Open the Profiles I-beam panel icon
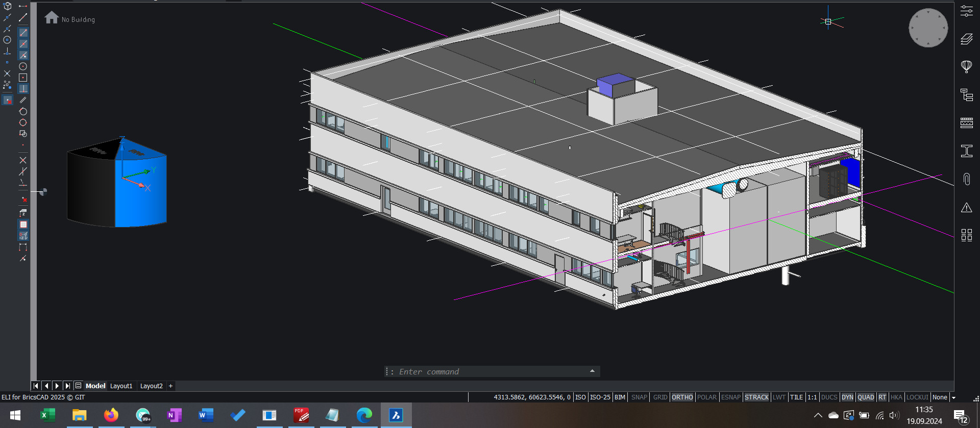 pos(966,150)
